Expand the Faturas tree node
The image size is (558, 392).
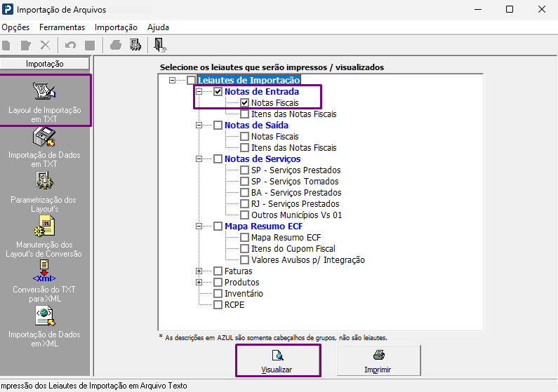tap(199, 271)
